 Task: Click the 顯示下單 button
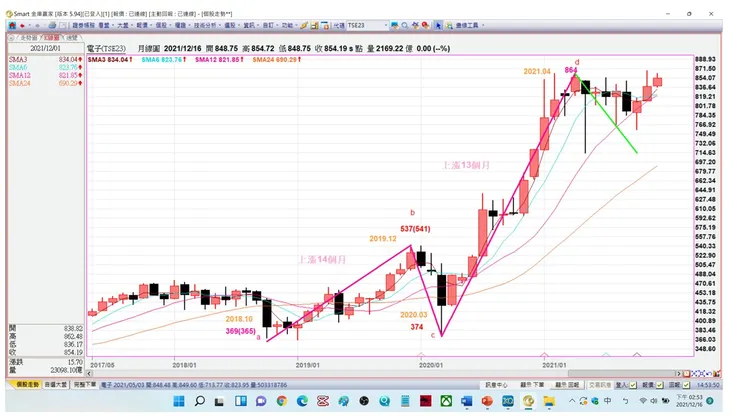(532, 385)
